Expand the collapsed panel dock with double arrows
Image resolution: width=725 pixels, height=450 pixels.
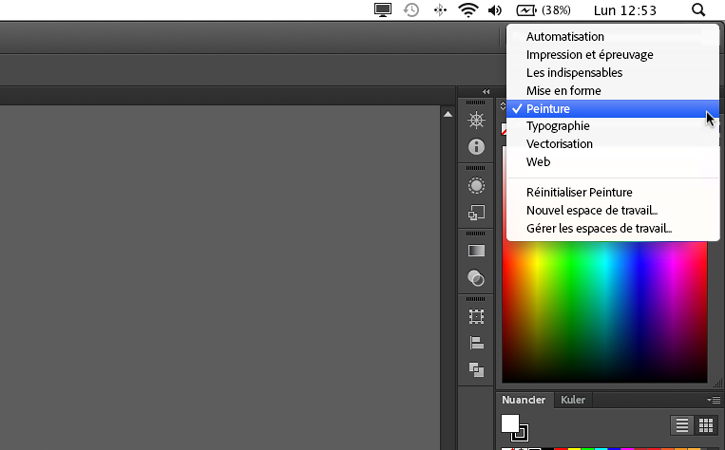coord(485,92)
